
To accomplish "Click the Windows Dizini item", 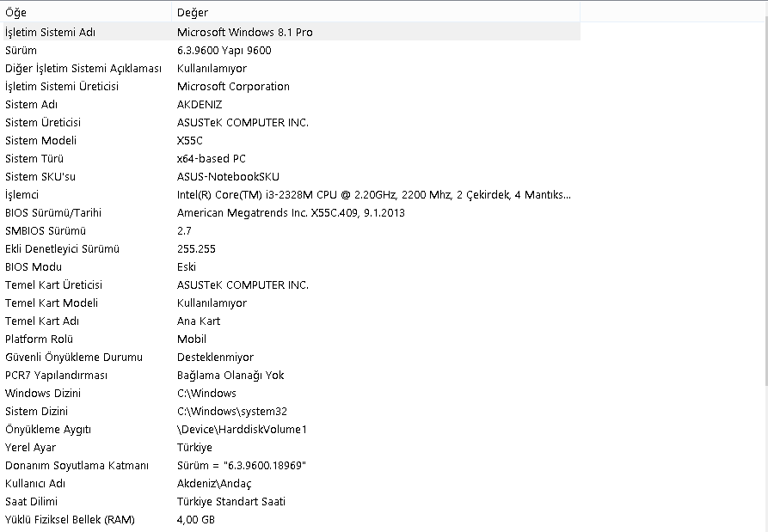I will [x=43, y=393].
